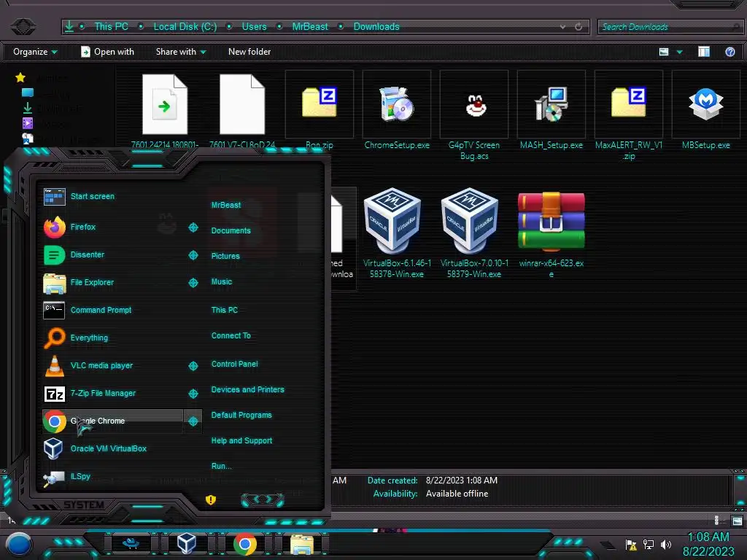This screenshot has width=747, height=560.
Task: Click the VirtualBox taskbar icon
Action: (186, 542)
